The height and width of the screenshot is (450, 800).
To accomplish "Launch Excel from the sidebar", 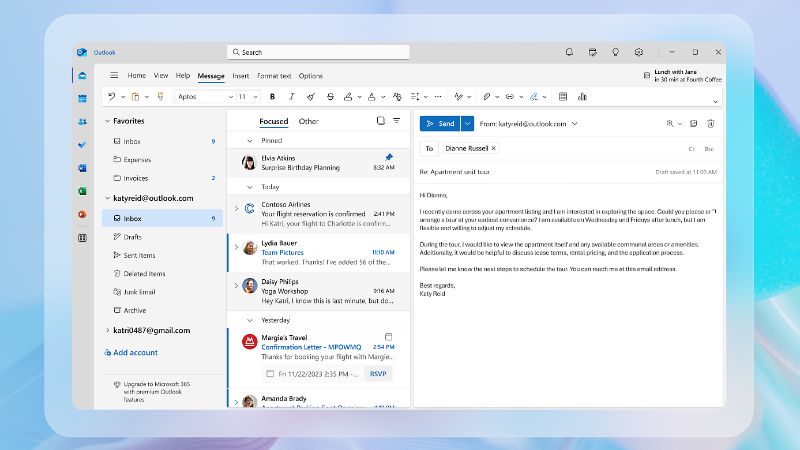I will pos(82,191).
